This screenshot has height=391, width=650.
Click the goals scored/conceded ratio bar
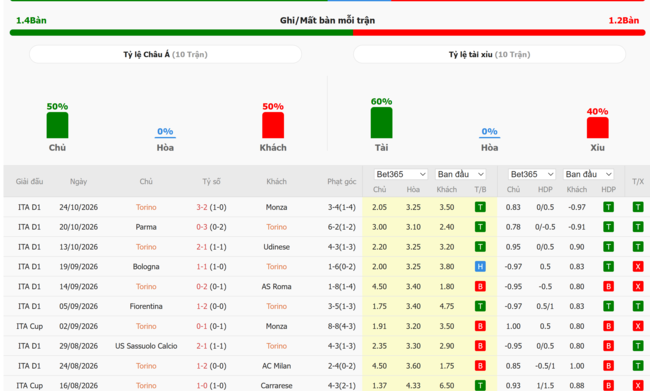click(327, 33)
